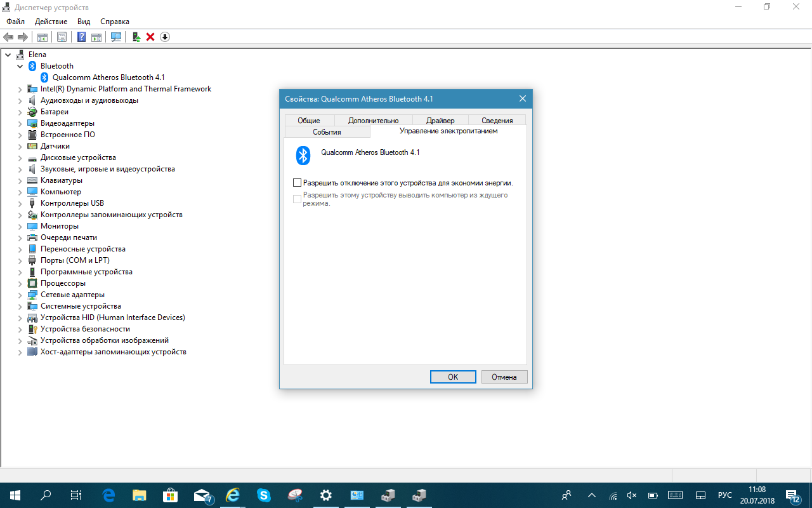Screen dimensions: 812x508
Task: Click OK in Properties dialog
Action: pyautogui.click(x=453, y=377)
